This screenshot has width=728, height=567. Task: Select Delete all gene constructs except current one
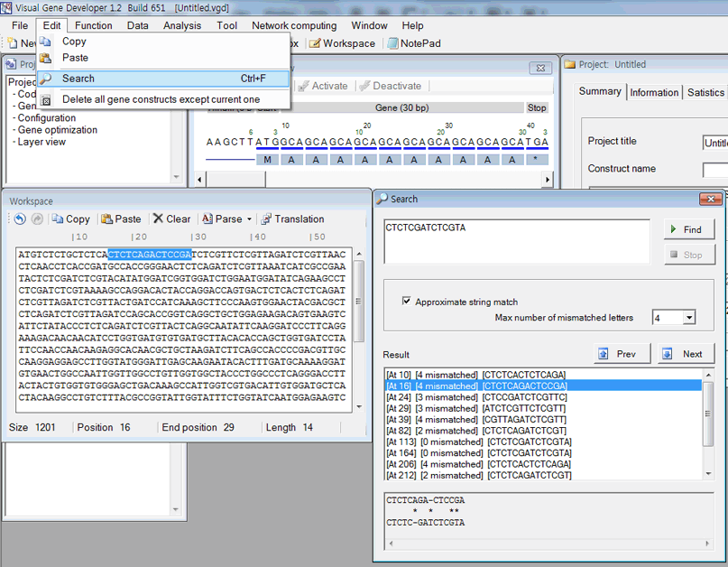pos(161,99)
